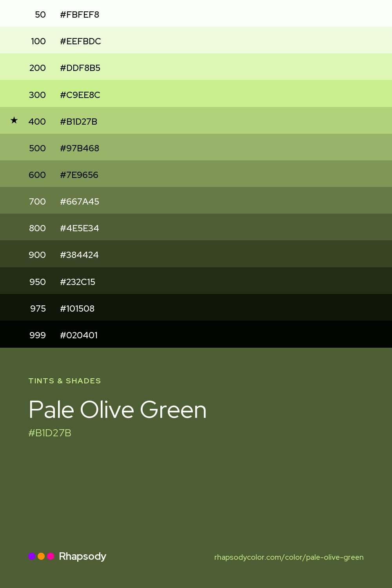The image size is (392, 588).
Task: Click the shade number 400 label
Action: pyautogui.click(x=37, y=122)
